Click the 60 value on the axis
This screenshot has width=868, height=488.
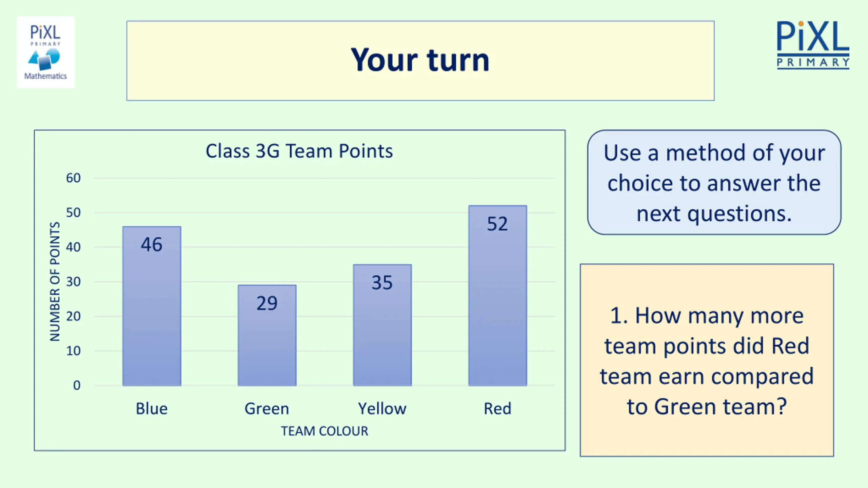click(x=73, y=178)
